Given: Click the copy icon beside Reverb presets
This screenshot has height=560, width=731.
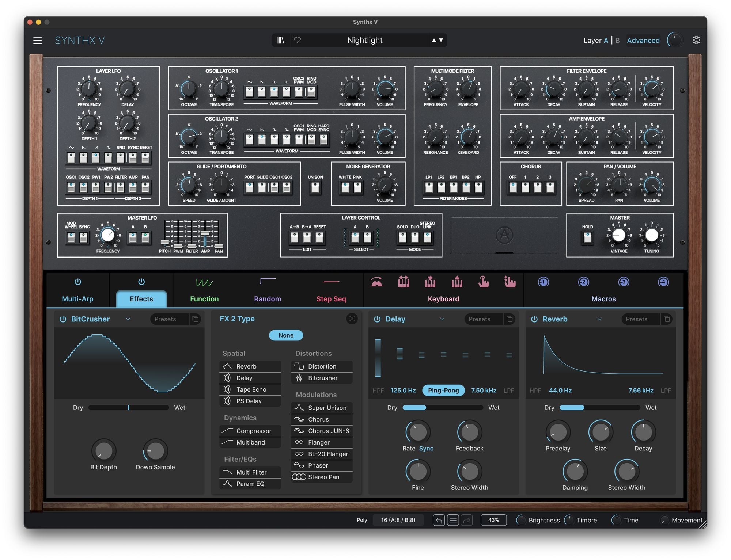Looking at the screenshot, I should 667,319.
